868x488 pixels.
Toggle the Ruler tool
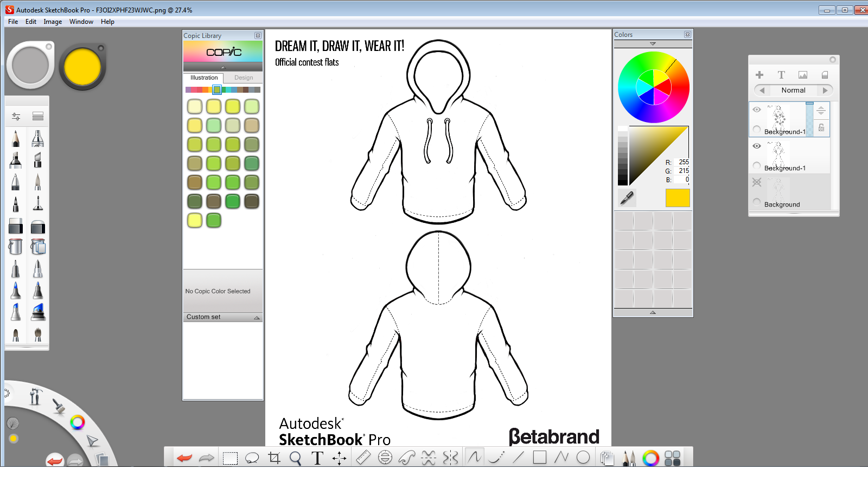(363, 458)
